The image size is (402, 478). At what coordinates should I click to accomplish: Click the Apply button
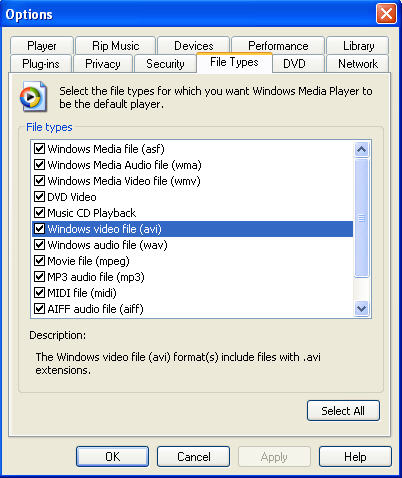(x=274, y=456)
